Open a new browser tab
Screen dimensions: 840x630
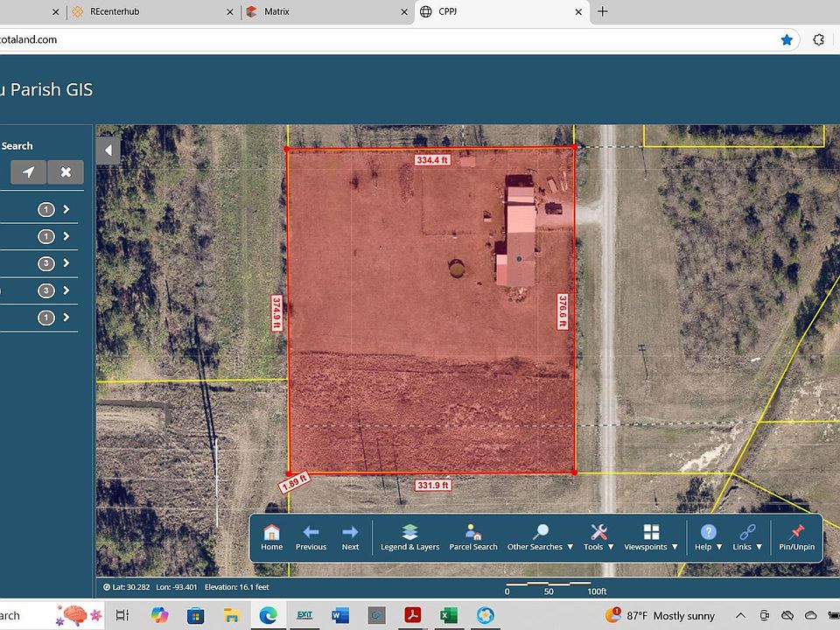pyautogui.click(x=602, y=11)
